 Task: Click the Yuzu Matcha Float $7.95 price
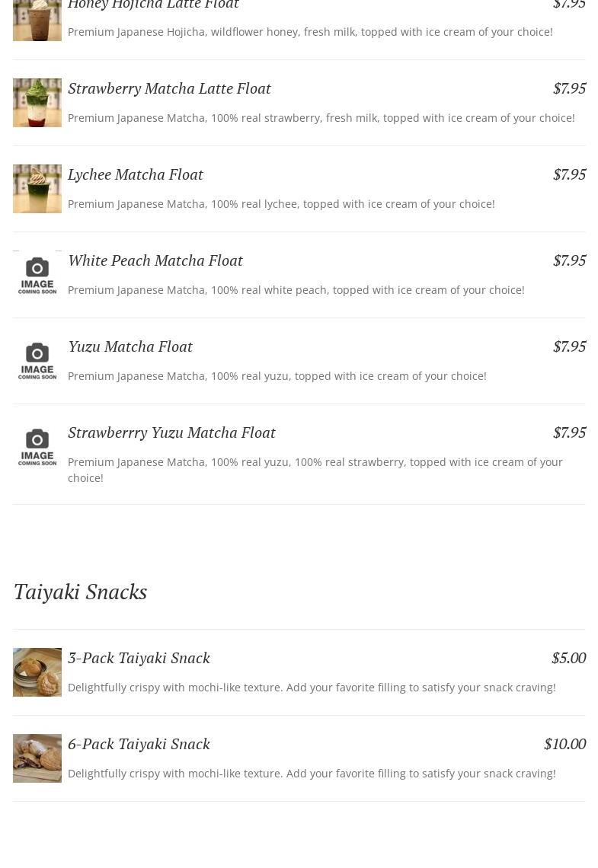tap(569, 346)
